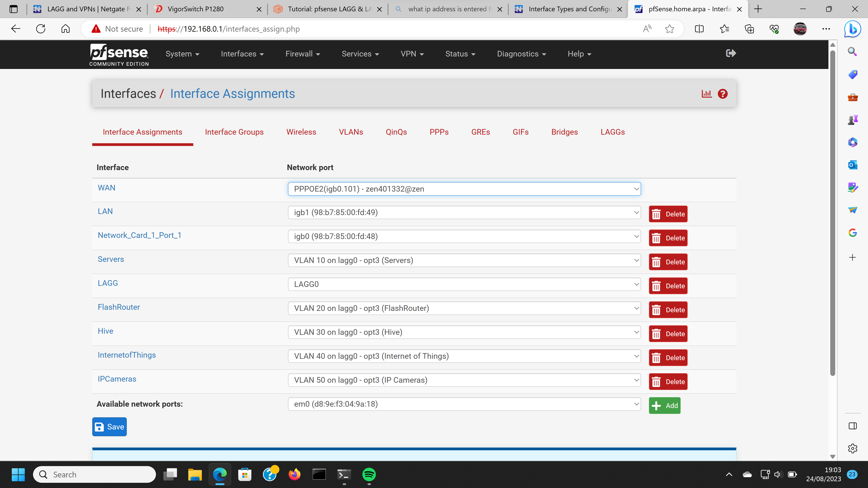Delete the LAN interface assignment
The height and width of the screenshot is (488, 868).
pos(668,214)
